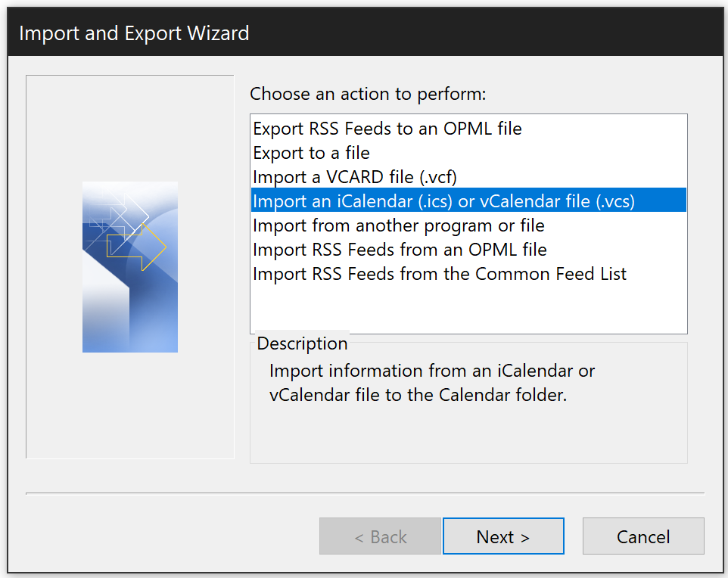Click the "Choose an action to perform:" label
Viewport: 728px width, 578px height.
click(367, 94)
